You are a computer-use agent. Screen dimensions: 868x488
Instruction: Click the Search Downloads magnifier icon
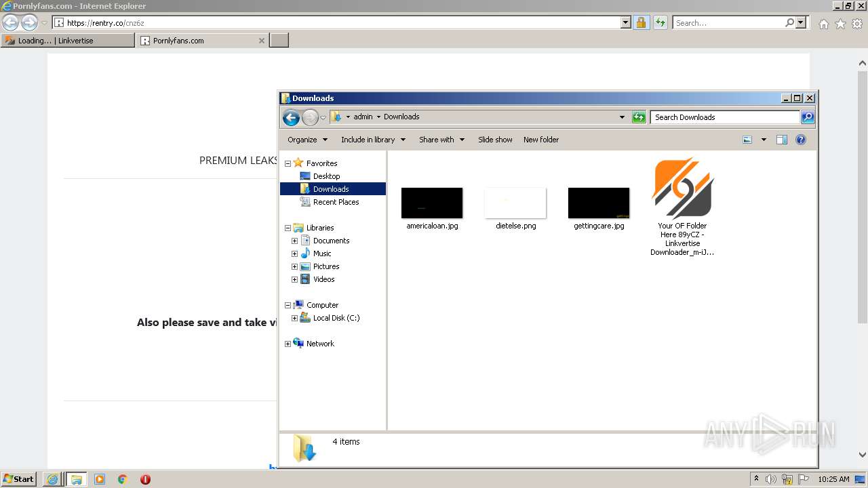click(x=807, y=117)
